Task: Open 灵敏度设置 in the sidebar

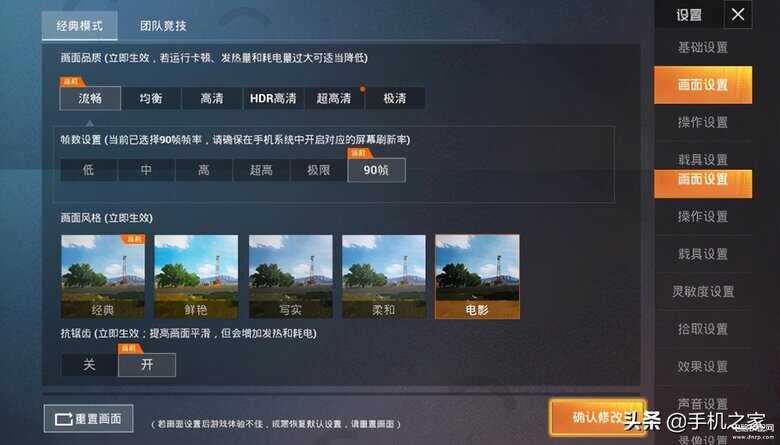Action: point(703,291)
